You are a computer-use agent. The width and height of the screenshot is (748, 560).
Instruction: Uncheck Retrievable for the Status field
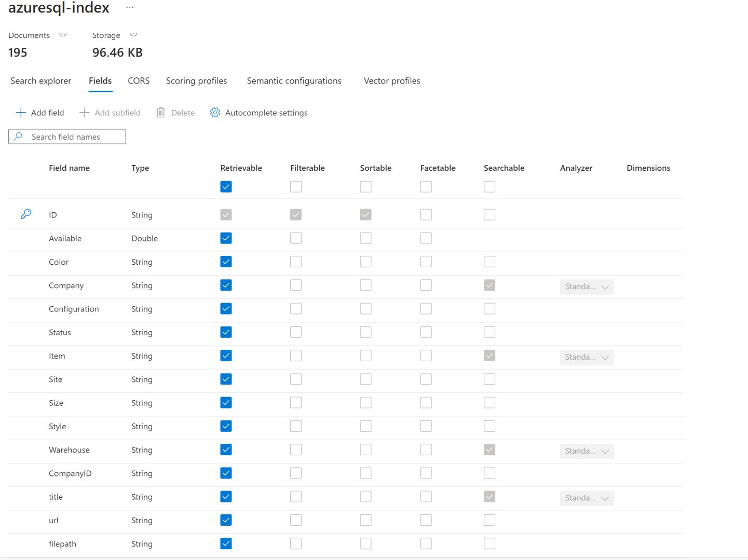click(x=226, y=332)
